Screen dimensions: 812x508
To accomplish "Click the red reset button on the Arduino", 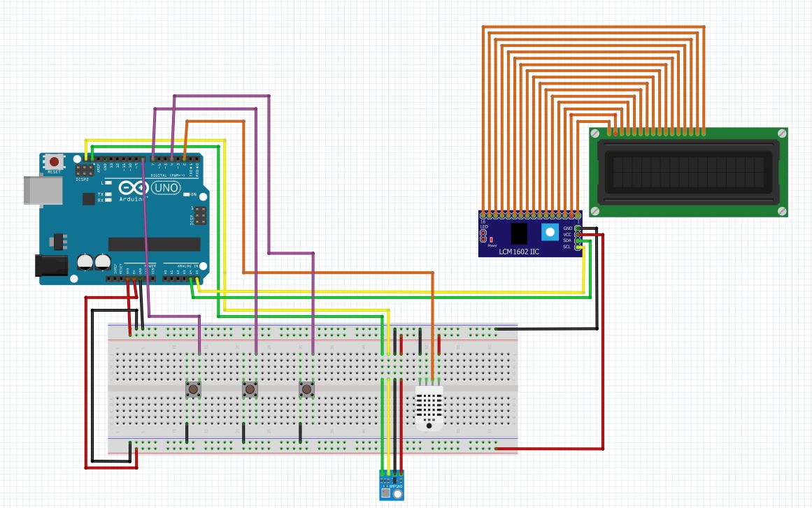I will pyautogui.click(x=54, y=162).
